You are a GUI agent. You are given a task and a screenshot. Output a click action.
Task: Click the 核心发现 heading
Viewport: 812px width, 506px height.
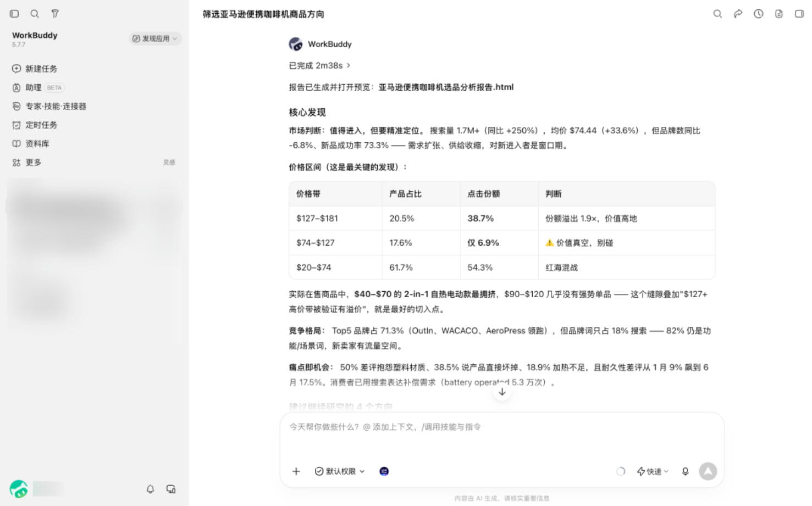(x=307, y=112)
